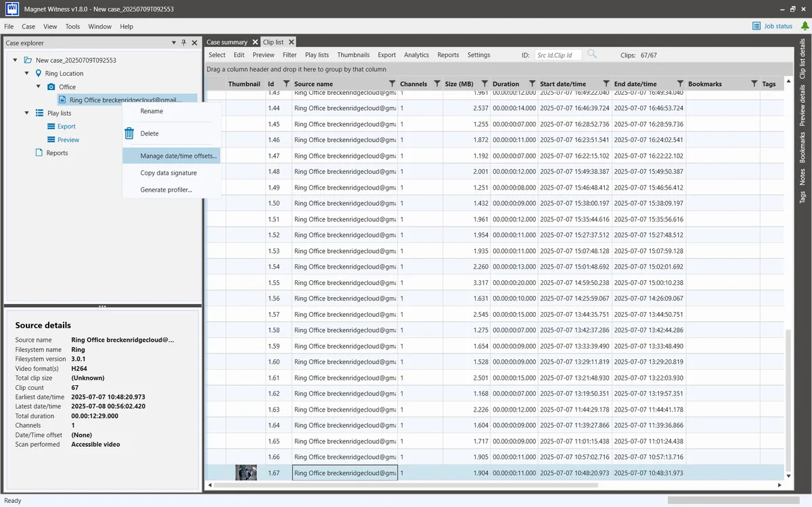
Task: Click the Tags column header
Action: point(769,84)
